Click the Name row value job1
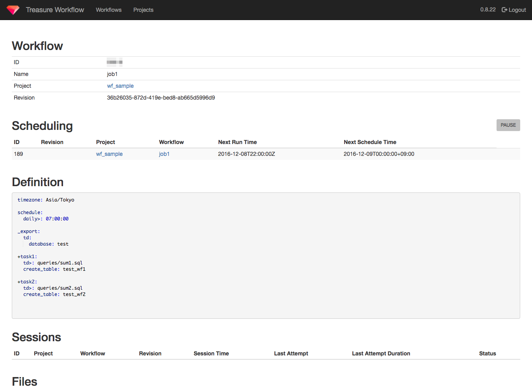 [112, 74]
